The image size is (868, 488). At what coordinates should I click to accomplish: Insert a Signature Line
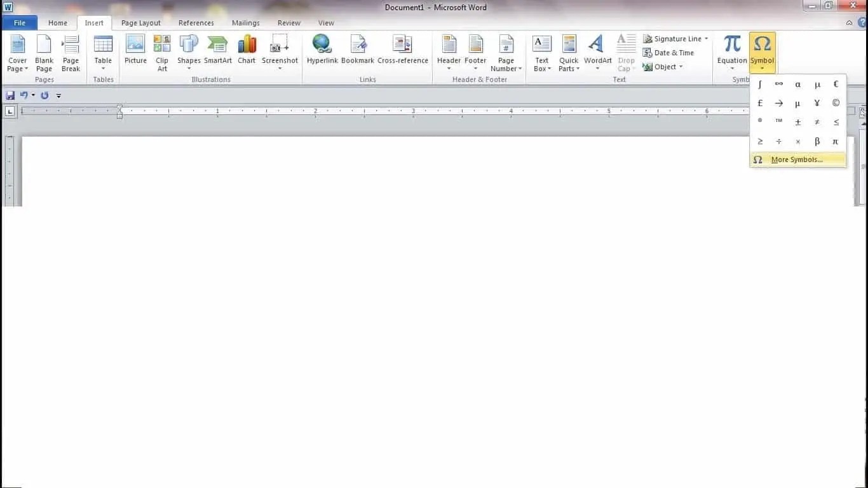click(x=675, y=39)
